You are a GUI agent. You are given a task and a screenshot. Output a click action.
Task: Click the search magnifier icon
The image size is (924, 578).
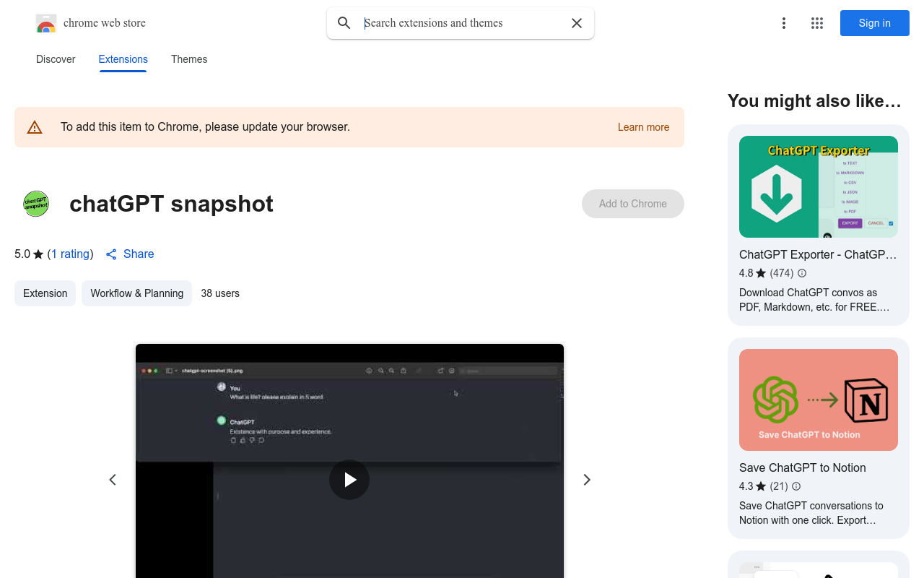click(x=344, y=23)
